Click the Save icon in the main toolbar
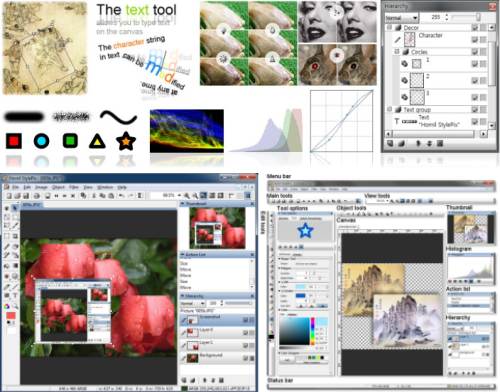 26,196
